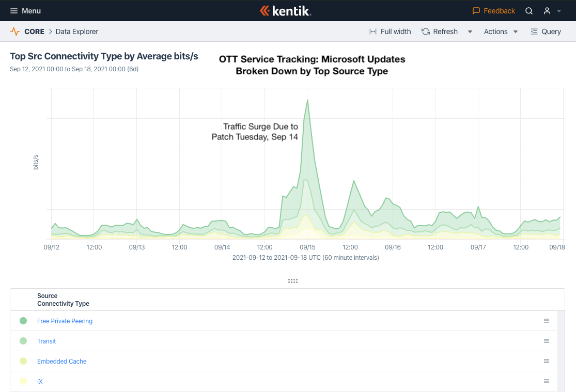Click the Patch Tuesday traffic peak on chart

(x=307, y=100)
